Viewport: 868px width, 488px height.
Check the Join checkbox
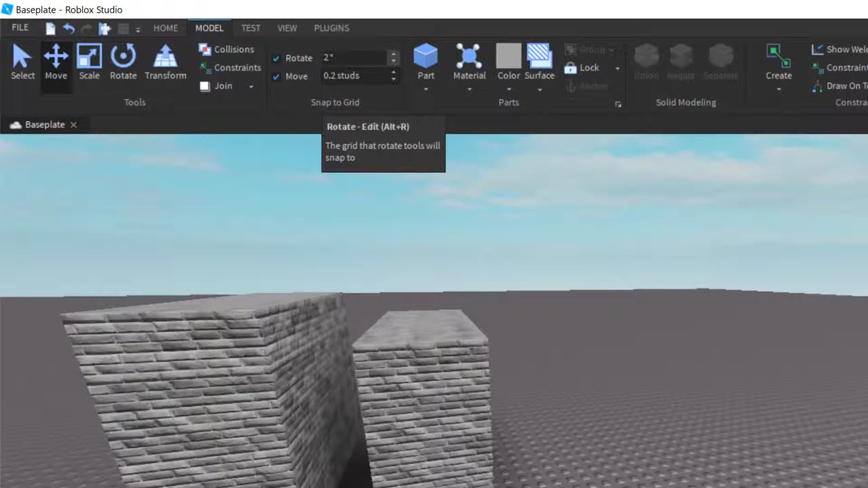pyautogui.click(x=205, y=86)
